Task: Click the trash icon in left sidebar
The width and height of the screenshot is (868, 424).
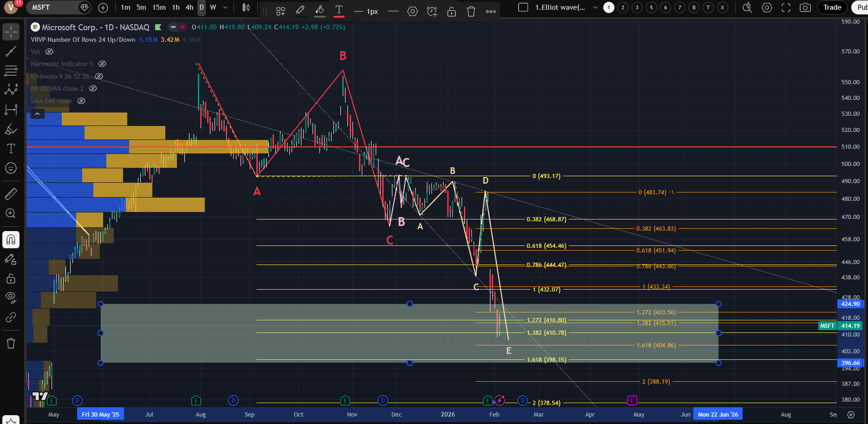Action: [11, 344]
